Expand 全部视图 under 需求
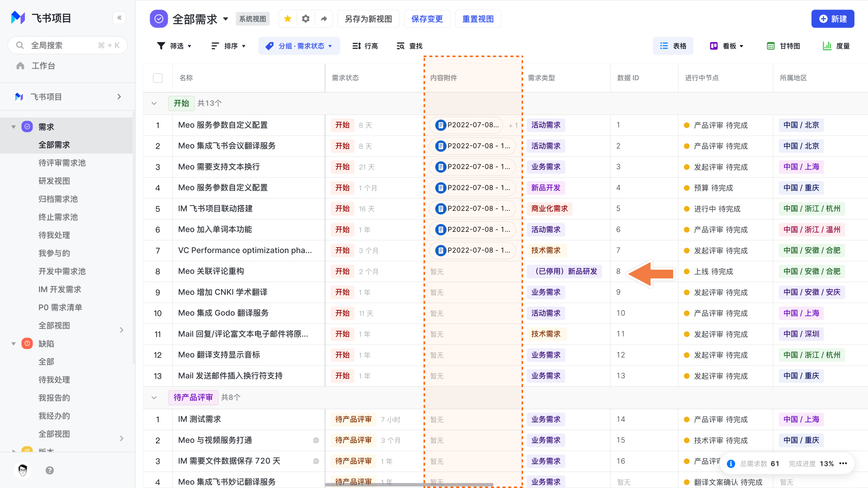The height and width of the screenshot is (488, 868). 122,330
